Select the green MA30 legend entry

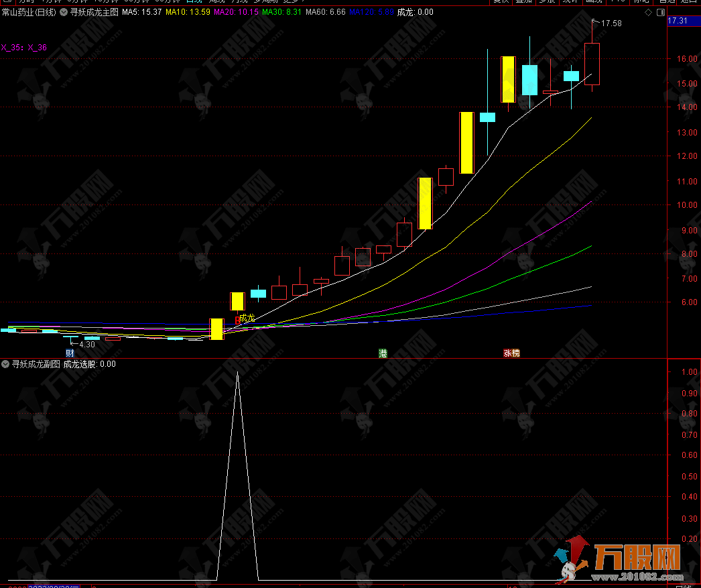[281, 12]
